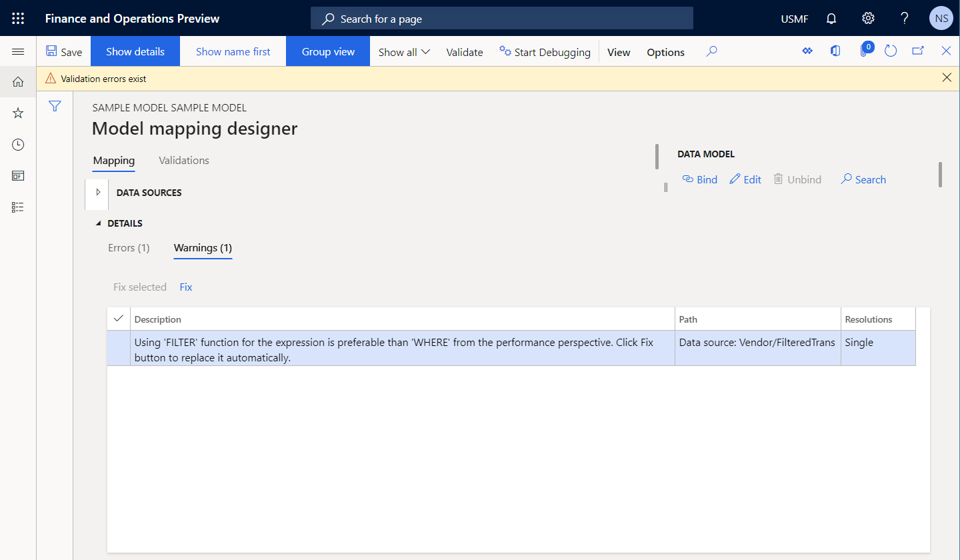The width and height of the screenshot is (960, 560).
Task: Open the Show all dropdown
Action: (x=403, y=51)
